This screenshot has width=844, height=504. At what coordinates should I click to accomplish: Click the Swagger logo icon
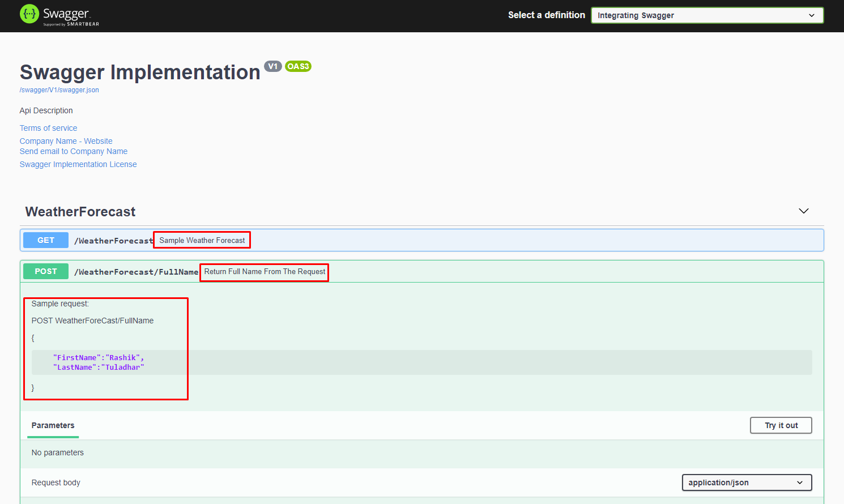(29, 14)
